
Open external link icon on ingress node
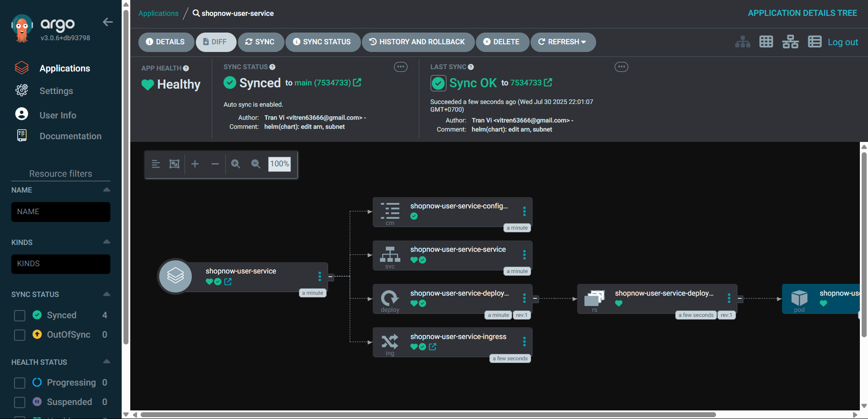click(x=432, y=347)
